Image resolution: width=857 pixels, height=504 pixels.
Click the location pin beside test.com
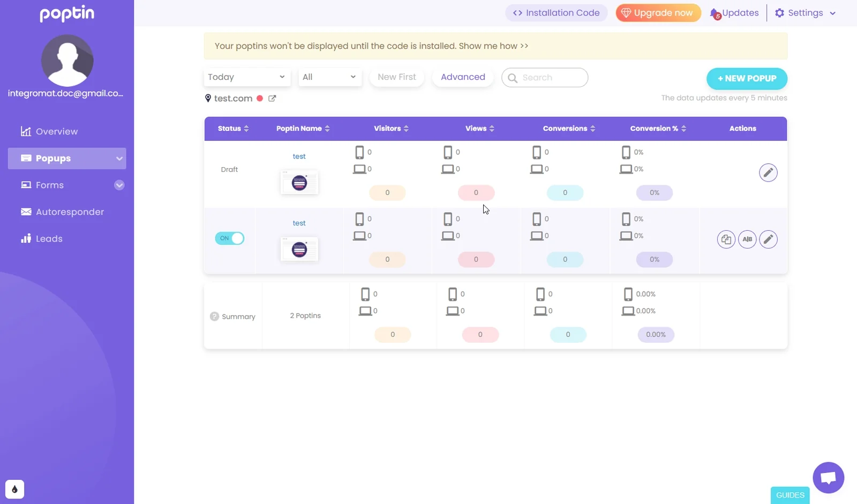(x=208, y=98)
